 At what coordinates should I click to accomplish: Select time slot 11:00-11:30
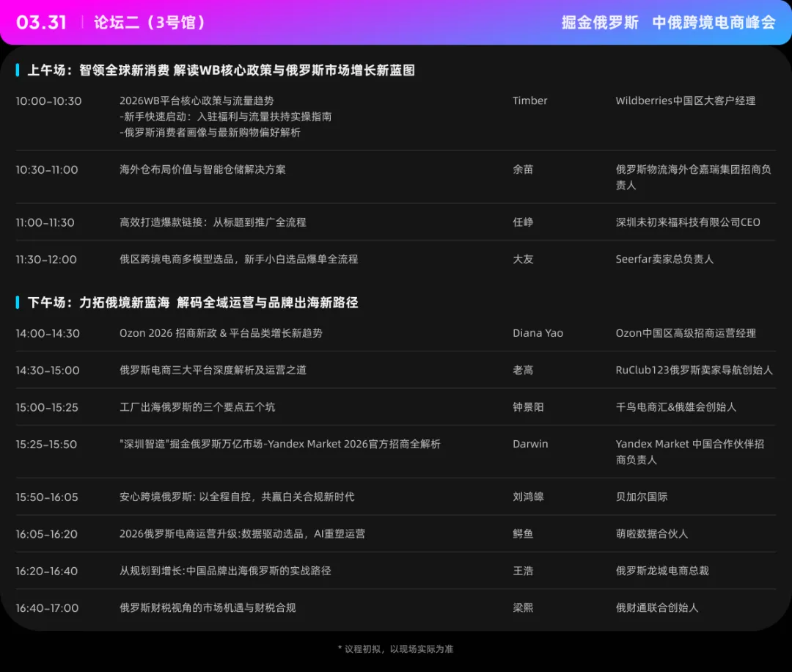coord(45,223)
